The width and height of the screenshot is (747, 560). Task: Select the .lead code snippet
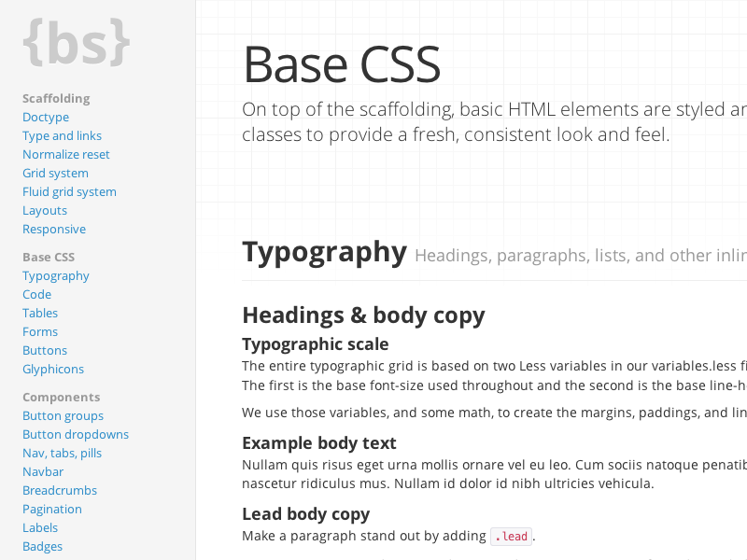pyautogui.click(x=512, y=536)
